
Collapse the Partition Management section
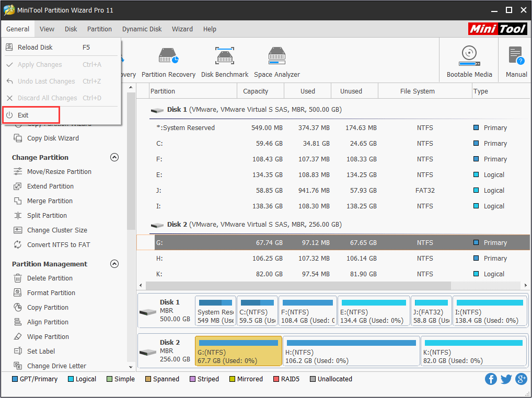[x=114, y=264]
